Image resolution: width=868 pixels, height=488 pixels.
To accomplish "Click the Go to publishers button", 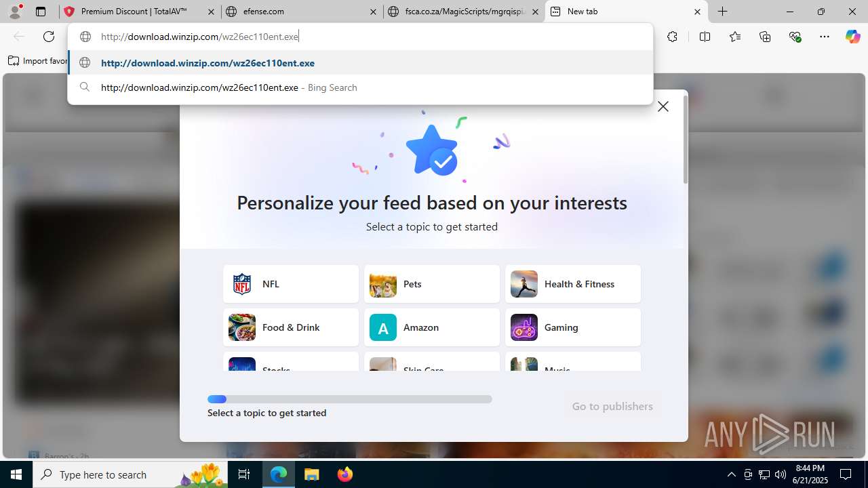I will pyautogui.click(x=612, y=407).
